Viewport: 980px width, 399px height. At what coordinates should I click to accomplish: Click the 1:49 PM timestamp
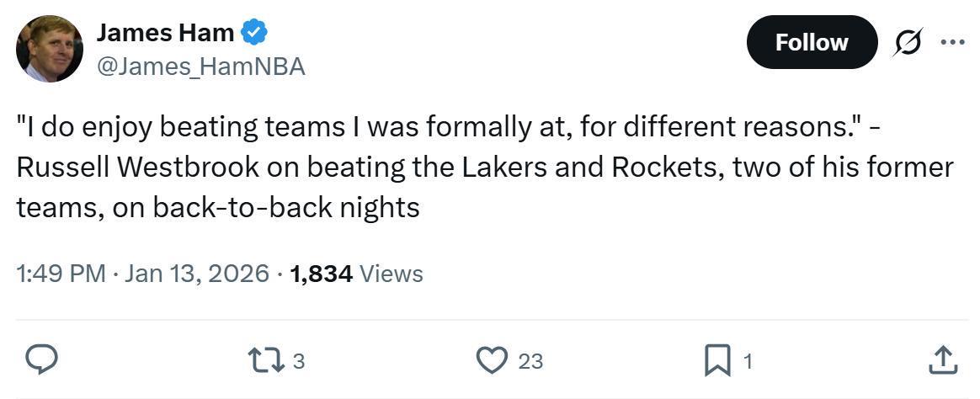click(61, 274)
